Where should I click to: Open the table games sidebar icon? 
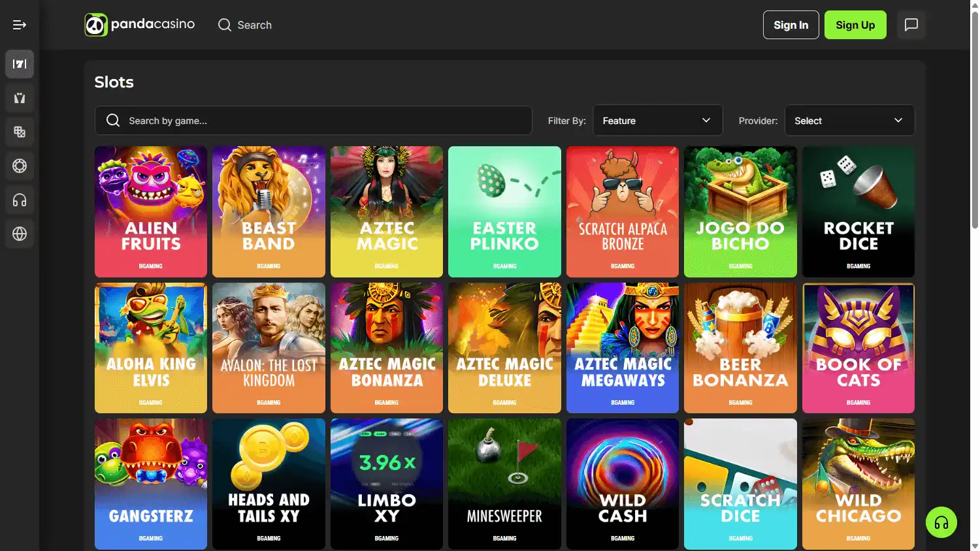coord(20,132)
